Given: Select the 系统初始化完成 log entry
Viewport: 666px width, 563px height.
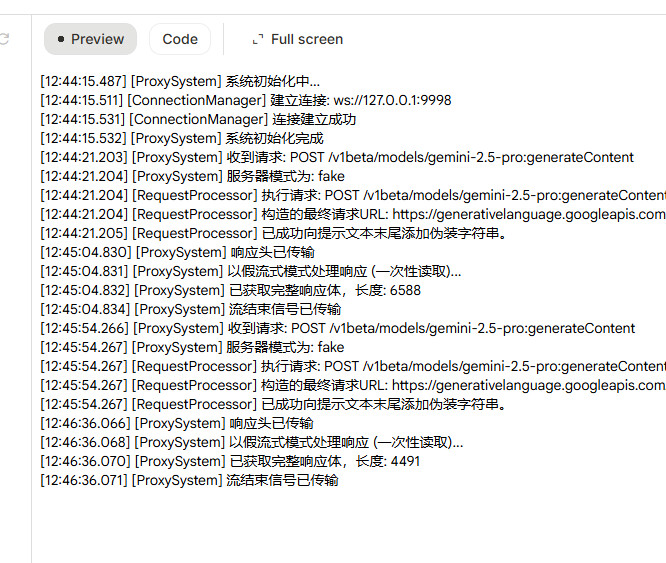Looking at the screenshot, I should coord(181,138).
